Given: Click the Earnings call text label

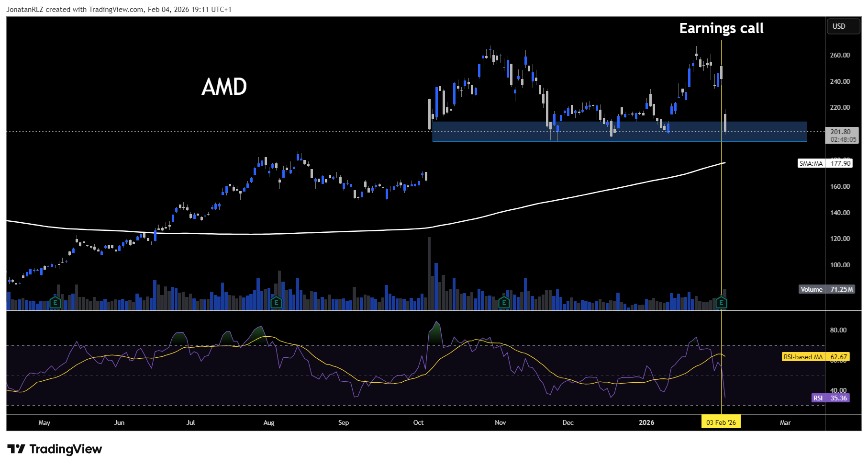Looking at the screenshot, I should pyautogui.click(x=721, y=29).
